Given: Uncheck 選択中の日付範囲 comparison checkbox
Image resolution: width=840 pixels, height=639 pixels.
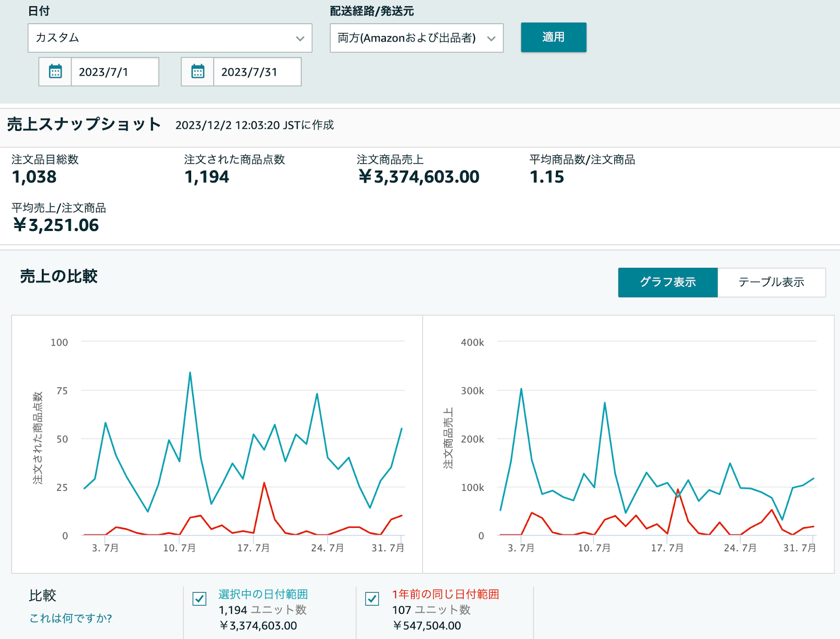Looking at the screenshot, I should pos(199,599).
